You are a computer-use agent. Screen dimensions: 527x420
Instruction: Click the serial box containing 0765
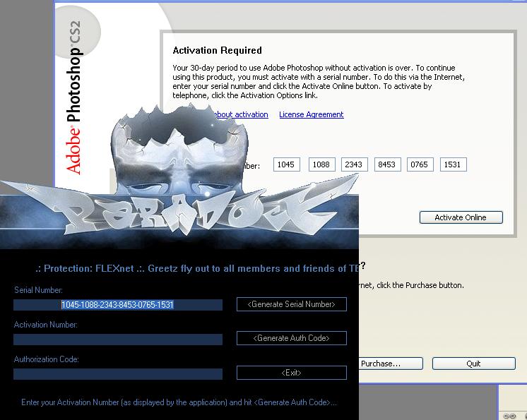[420, 164]
